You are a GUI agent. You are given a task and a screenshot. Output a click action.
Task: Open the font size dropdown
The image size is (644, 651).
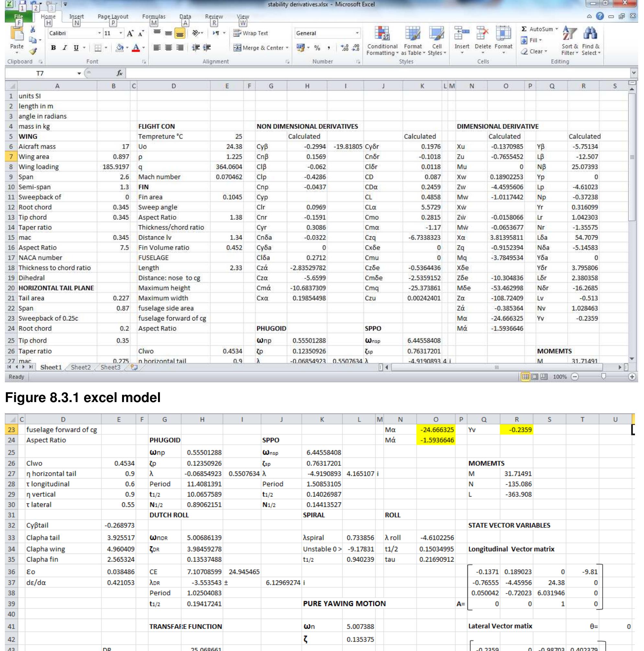(x=121, y=33)
